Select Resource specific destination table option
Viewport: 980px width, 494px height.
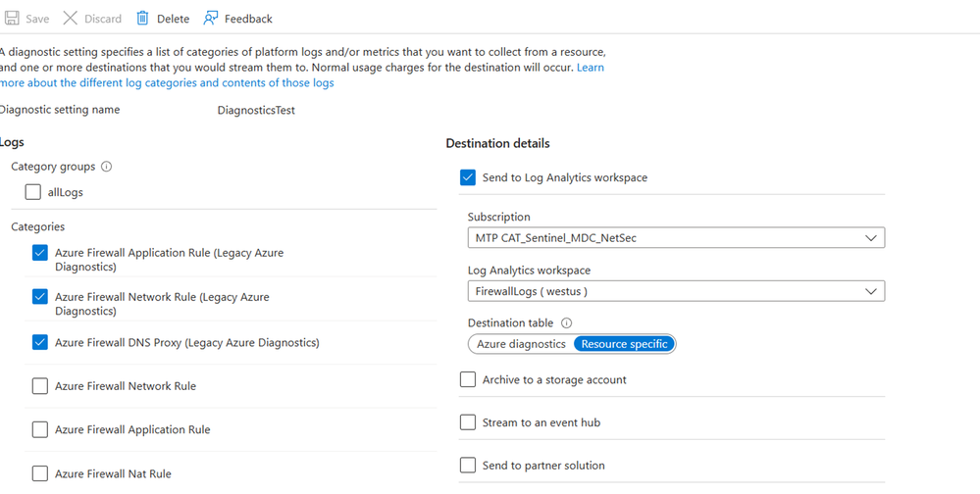pos(624,344)
